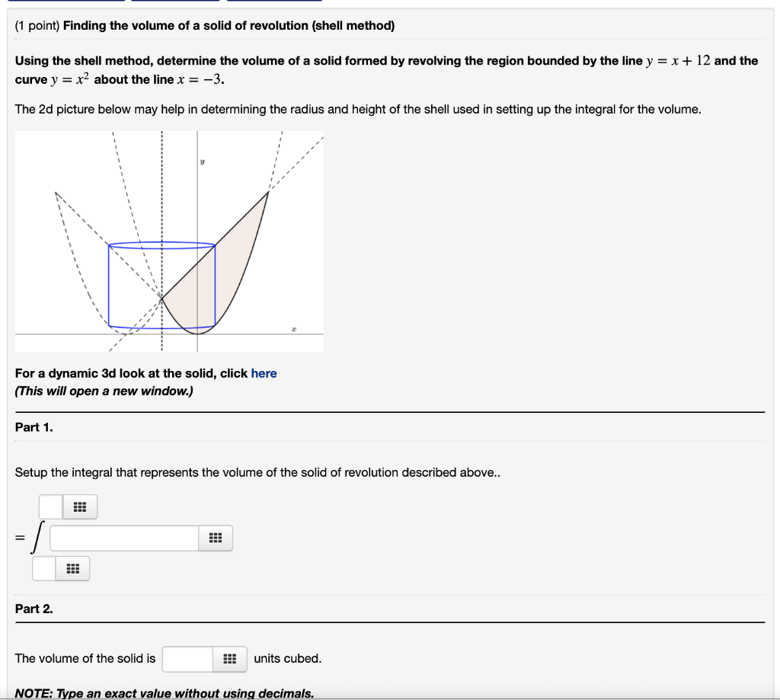The image size is (780, 700).
Task: Click the NOTE text about exact values
Action: [x=165, y=693]
